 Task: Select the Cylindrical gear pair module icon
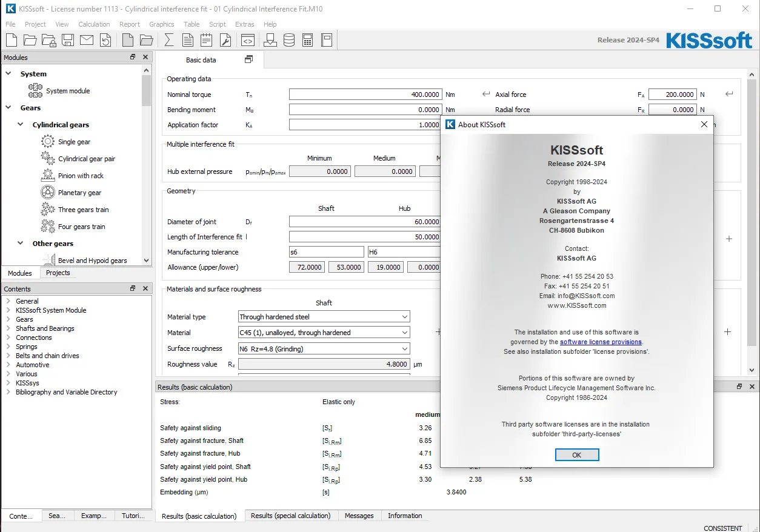[48, 159]
